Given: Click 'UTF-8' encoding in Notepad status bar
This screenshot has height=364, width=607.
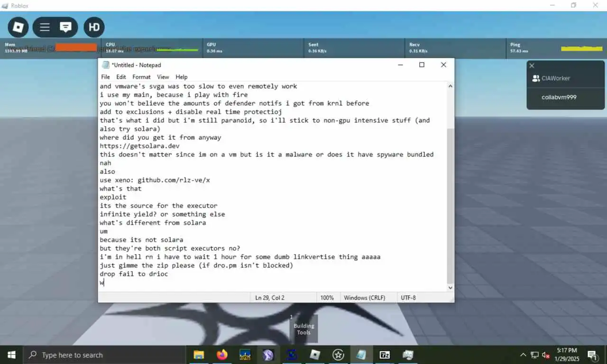Looking at the screenshot, I should 408,298.
